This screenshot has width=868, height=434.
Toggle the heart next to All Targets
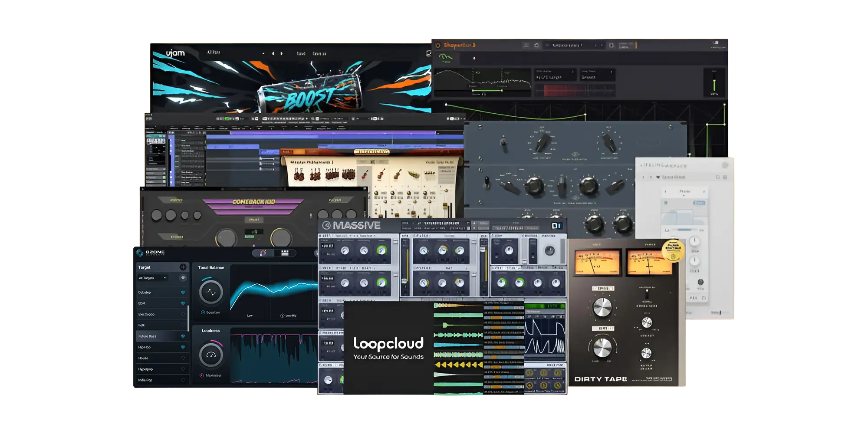[x=183, y=278]
